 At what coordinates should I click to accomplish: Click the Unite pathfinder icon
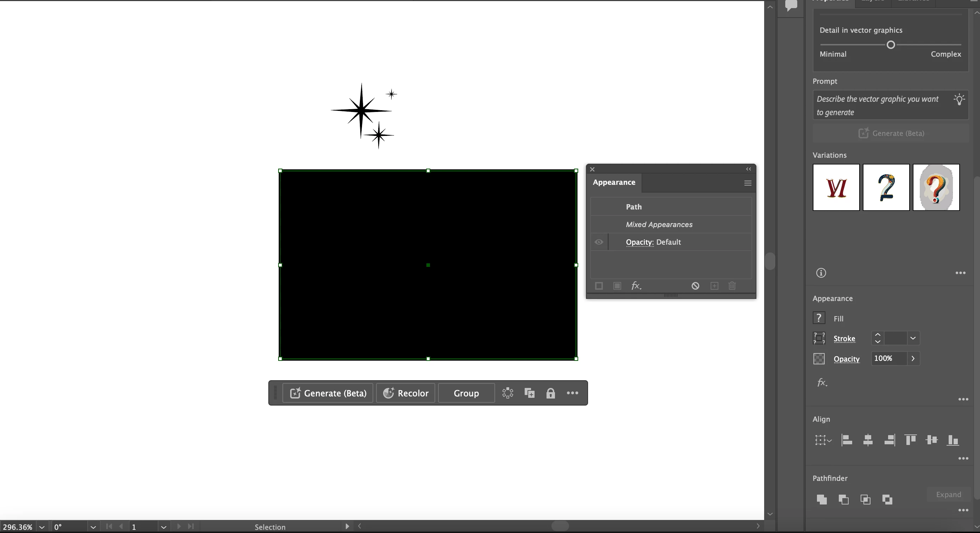tap(822, 500)
